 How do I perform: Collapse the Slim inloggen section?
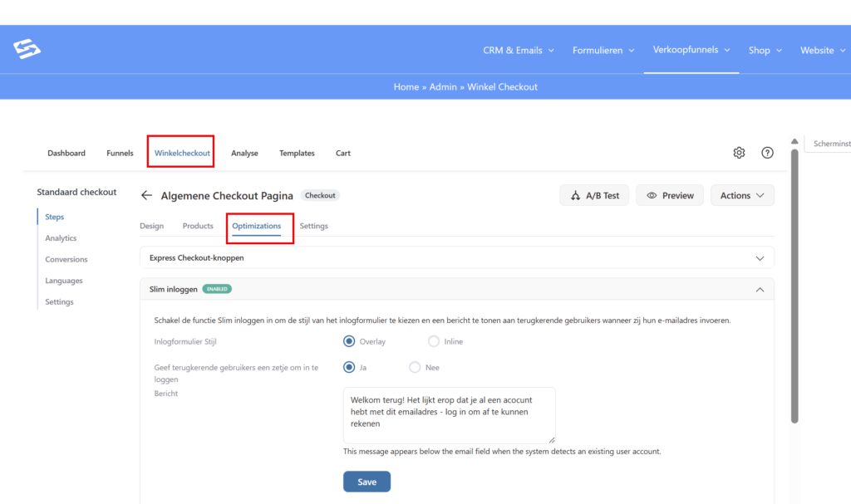[759, 290]
